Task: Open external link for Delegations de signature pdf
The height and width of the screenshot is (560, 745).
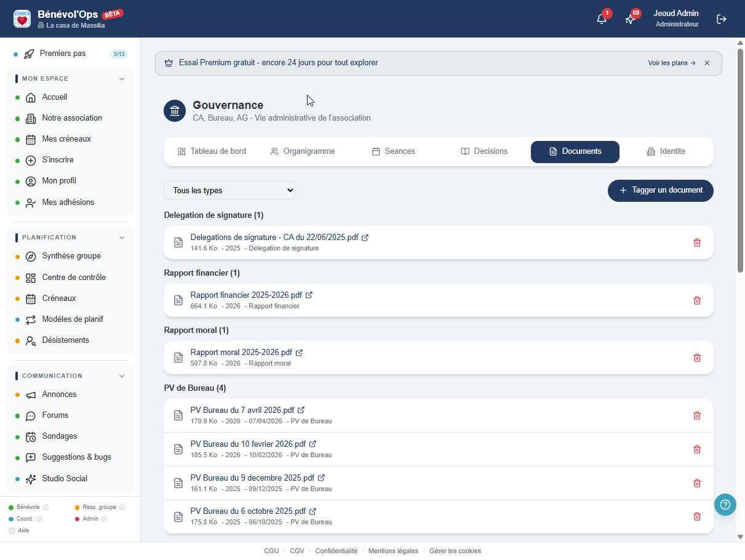Action: point(365,238)
